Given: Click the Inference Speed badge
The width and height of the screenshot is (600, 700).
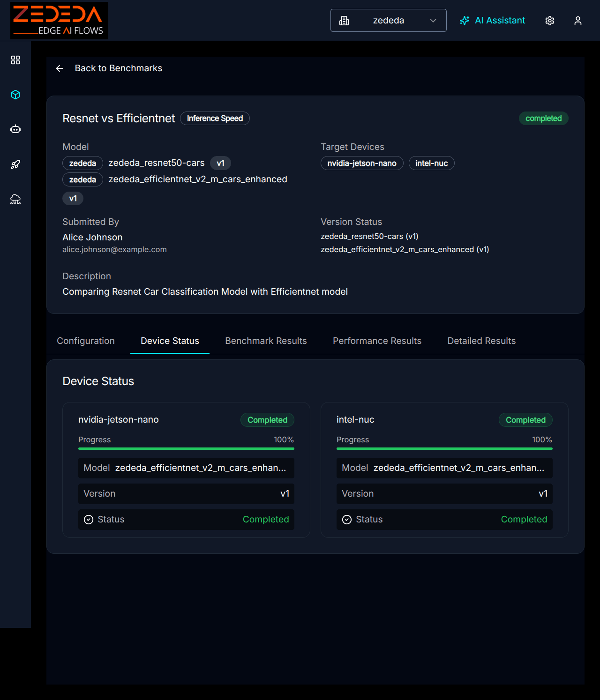Looking at the screenshot, I should [215, 119].
